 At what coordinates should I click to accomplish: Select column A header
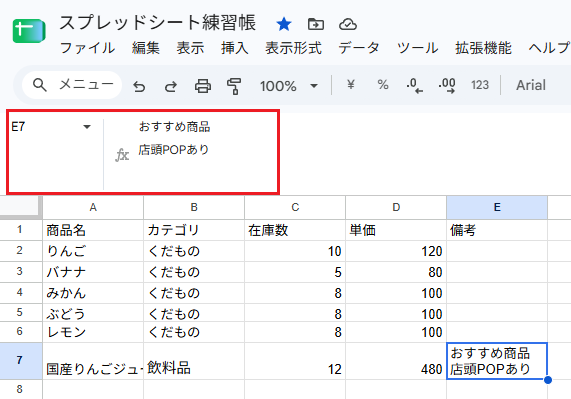coord(93,207)
